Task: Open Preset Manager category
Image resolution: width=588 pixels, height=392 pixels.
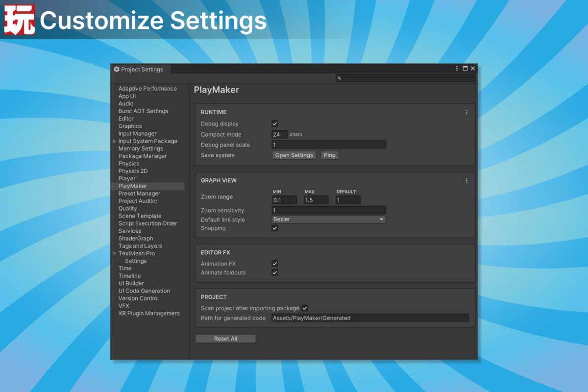Action: [139, 194]
